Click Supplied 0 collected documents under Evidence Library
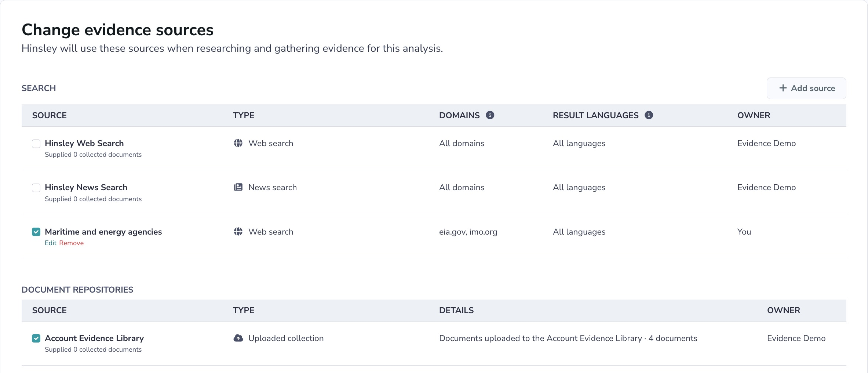Screen dimensions: 868x373 (x=93, y=350)
